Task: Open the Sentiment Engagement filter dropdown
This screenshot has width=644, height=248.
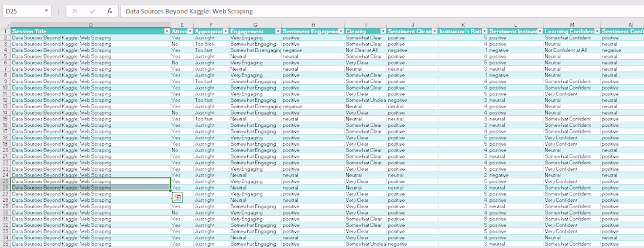Action: [341, 32]
